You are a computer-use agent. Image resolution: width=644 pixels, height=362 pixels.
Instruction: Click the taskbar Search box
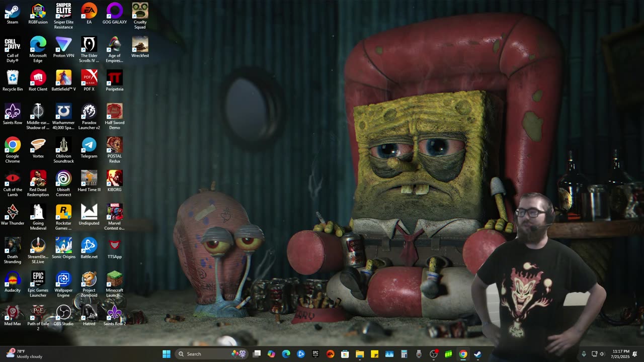click(x=212, y=354)
